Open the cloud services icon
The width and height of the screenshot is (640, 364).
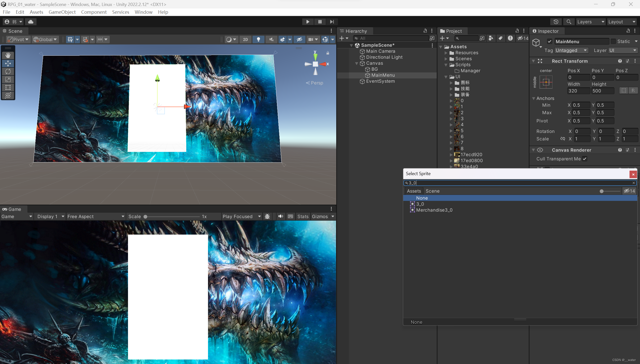[31, 22]
